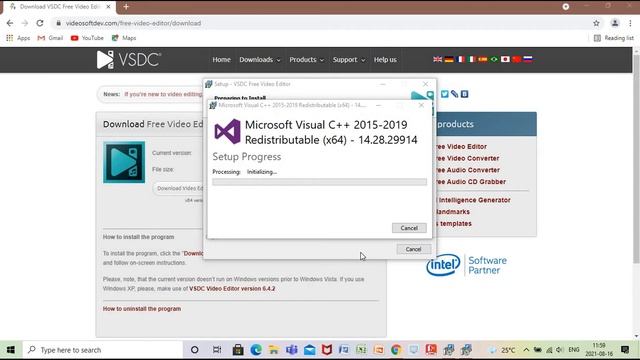Go to the Home menu item
This screenshot has height=360, width=640.
pos(221,60)
